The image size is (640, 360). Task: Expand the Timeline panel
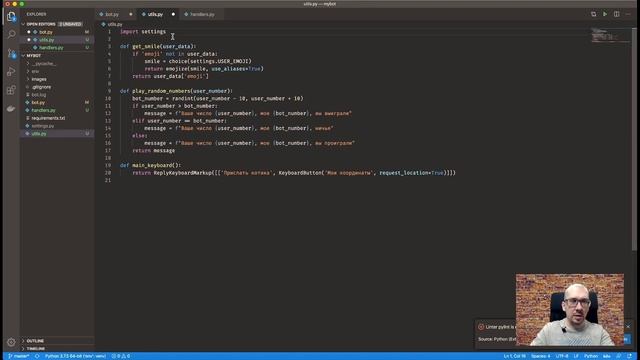[x=57, y=349]
